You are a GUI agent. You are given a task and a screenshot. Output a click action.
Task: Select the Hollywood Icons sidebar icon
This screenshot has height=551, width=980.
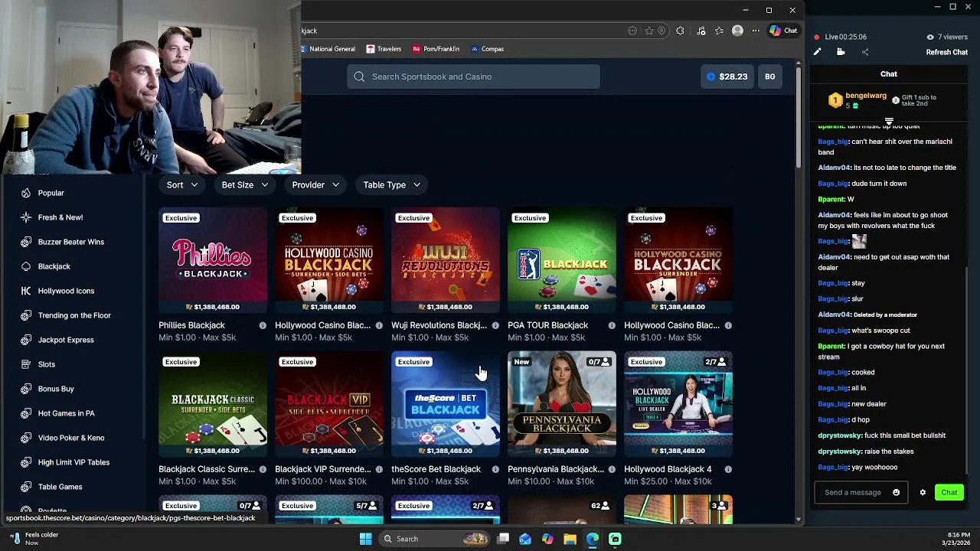tap(26, 291)
